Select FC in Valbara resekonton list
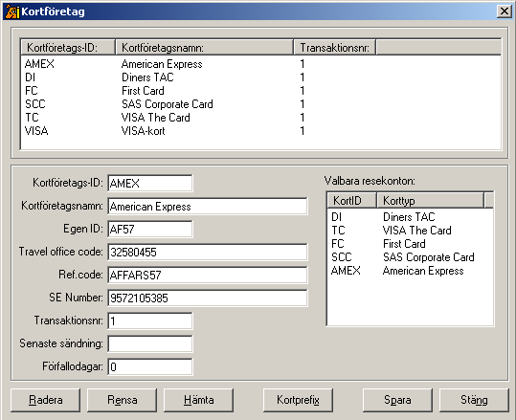The height and width of the screenshot is (420, 516). coord(338,244)
